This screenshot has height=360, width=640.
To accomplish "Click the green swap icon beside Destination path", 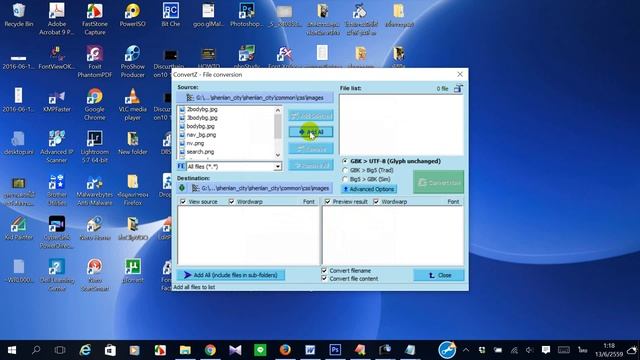I will pos(182,188).
